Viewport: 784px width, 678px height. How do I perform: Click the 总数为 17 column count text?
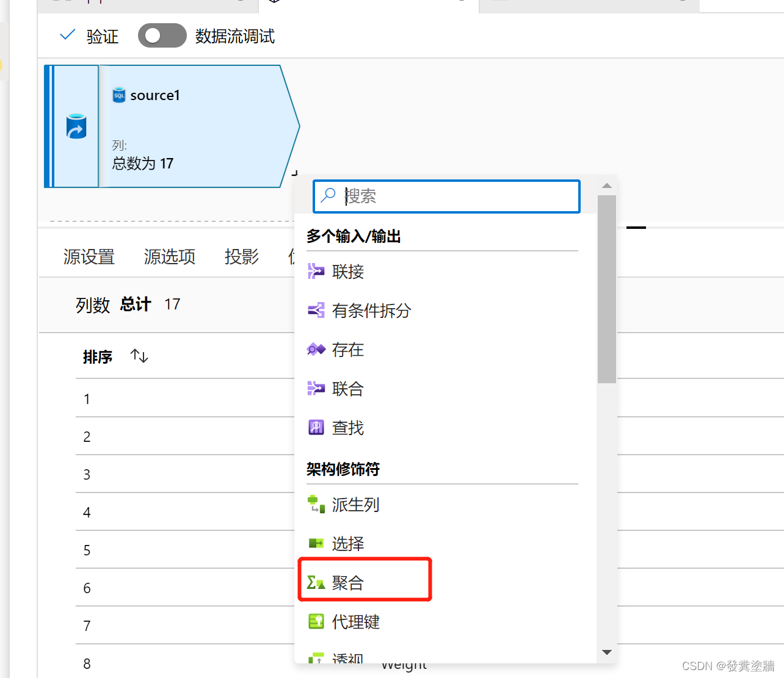(x=143, y=164)
